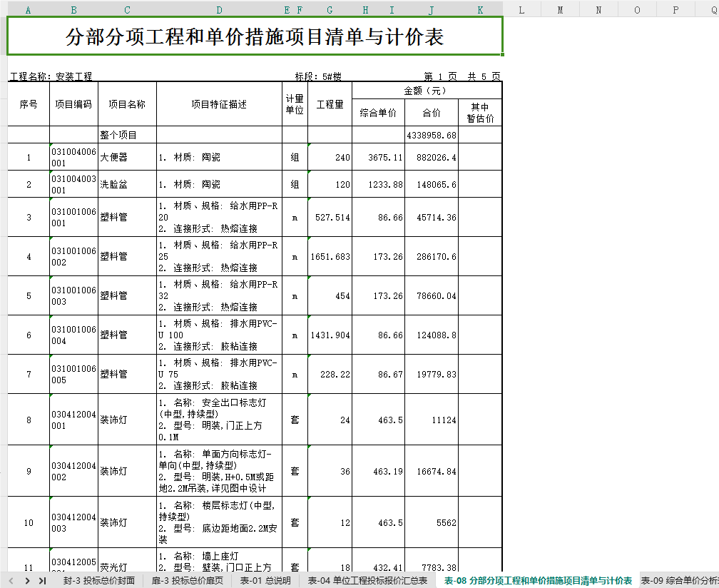Select the active 表-08 sheet tab
Viewport: 719px width, 588px height.
pyautogui.click(x=538, y=581)
